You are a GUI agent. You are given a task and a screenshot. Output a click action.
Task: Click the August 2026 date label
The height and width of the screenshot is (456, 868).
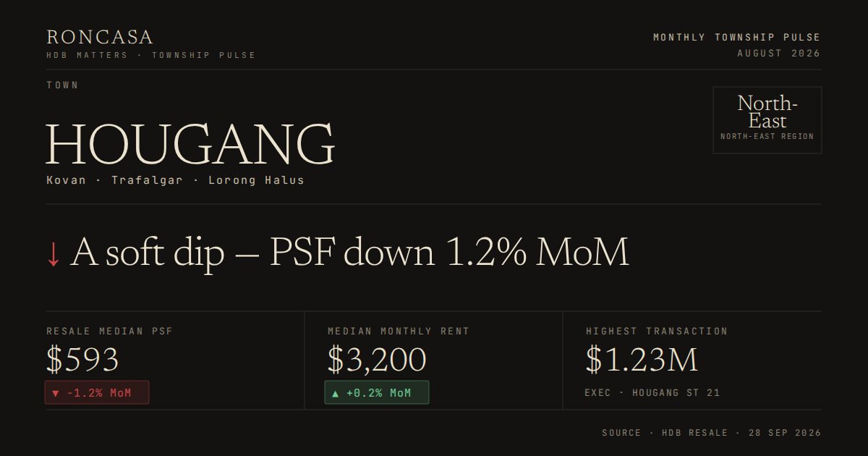coord(779,54)
